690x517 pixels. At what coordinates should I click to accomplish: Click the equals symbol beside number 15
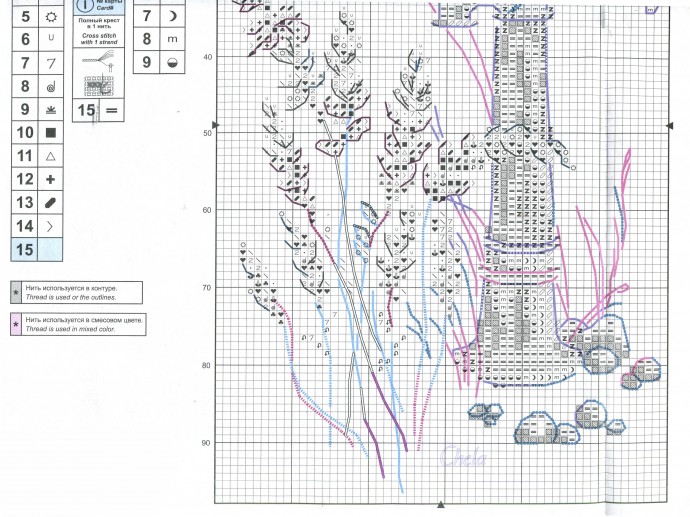pos(111,109)
